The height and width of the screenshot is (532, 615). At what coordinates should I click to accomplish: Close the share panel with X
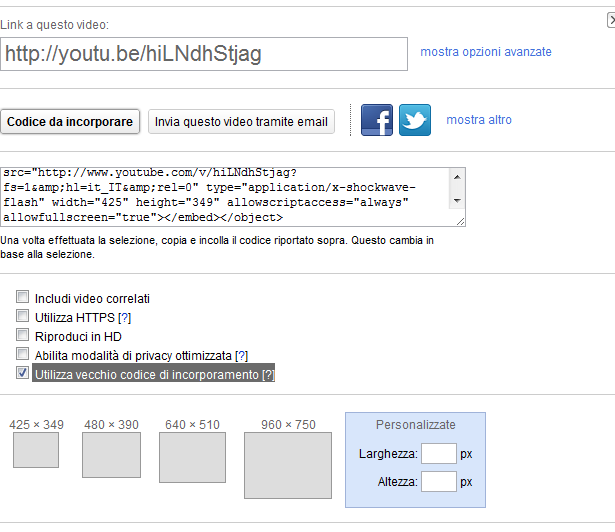click(611, 20)
